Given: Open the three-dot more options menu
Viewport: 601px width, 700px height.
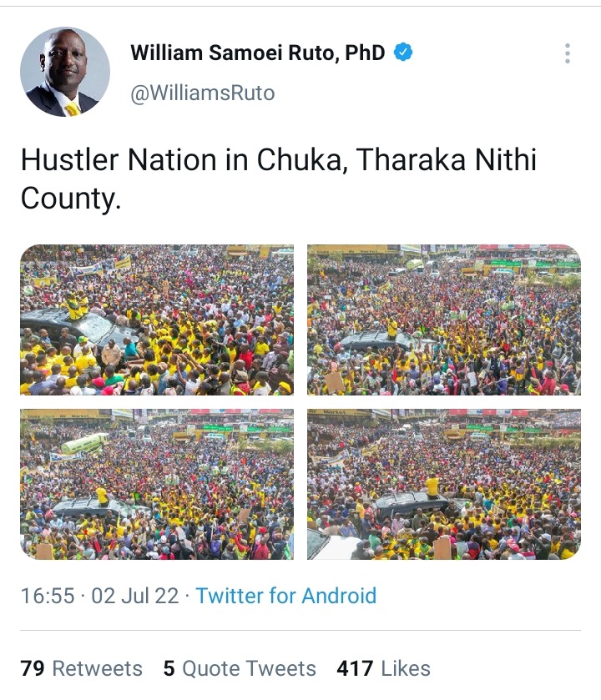Looking at the screenshot, I should click(x=567, y=53).
